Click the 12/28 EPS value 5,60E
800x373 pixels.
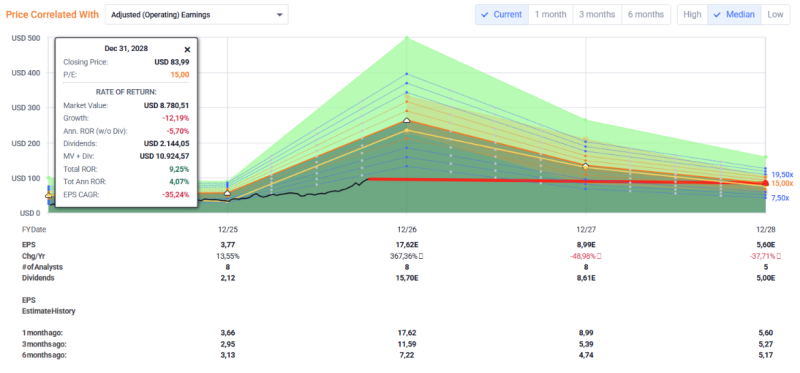pyautogui.click(x=765, y=244)
